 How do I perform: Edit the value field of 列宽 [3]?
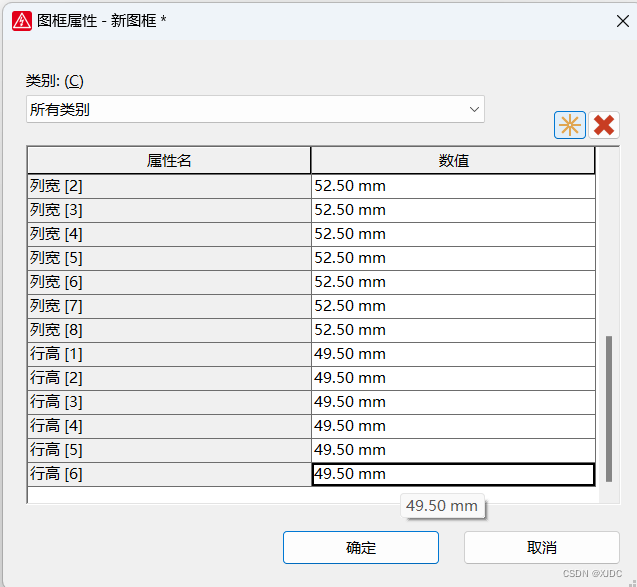tap(453, 210)
